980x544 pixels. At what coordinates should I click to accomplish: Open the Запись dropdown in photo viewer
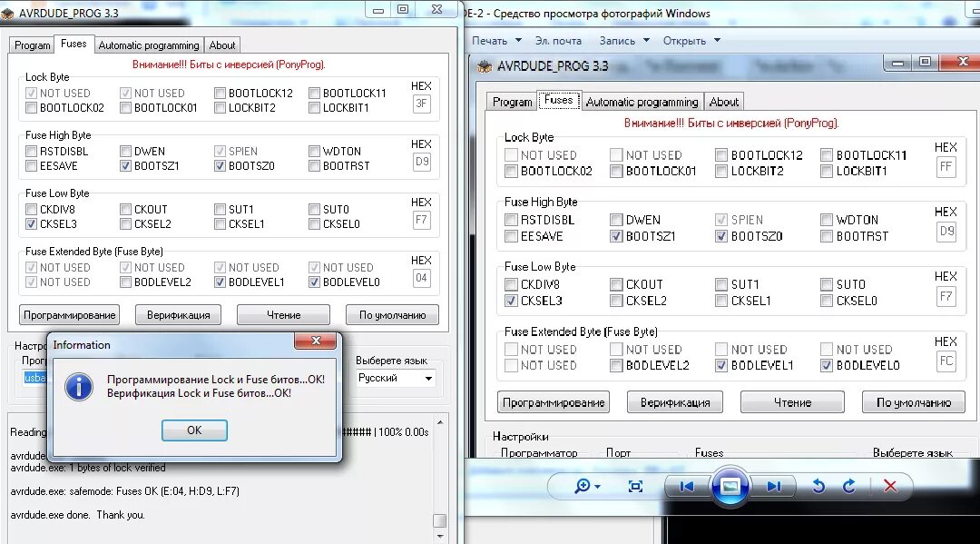click(624, 41)
